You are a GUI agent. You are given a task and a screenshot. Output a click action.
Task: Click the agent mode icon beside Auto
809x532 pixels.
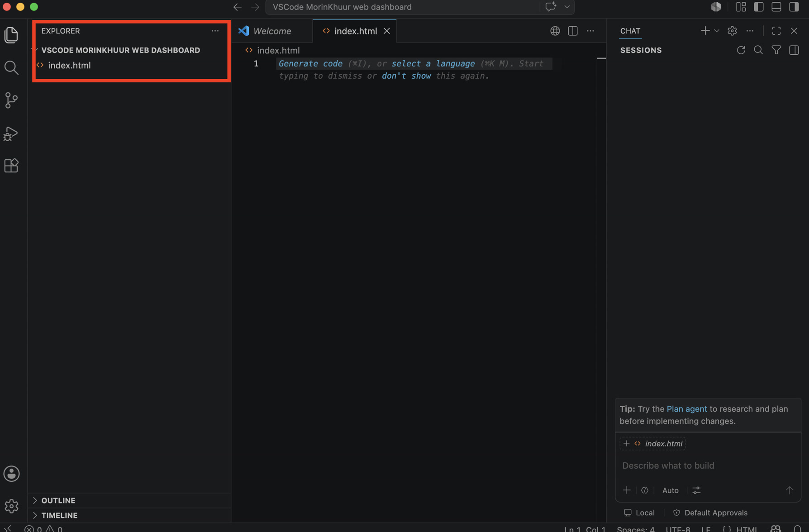coord(645,490)
